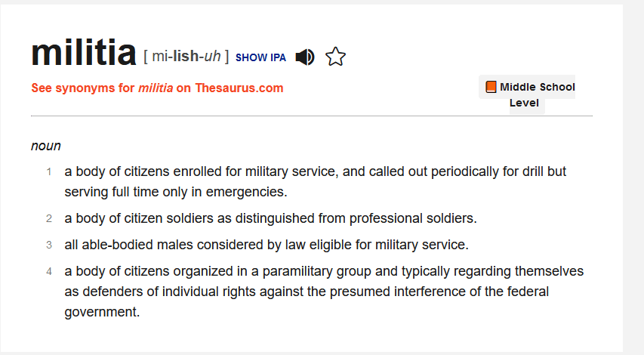Click definition number 2 marker
The image size is (644, 355).
click(49, 219)
